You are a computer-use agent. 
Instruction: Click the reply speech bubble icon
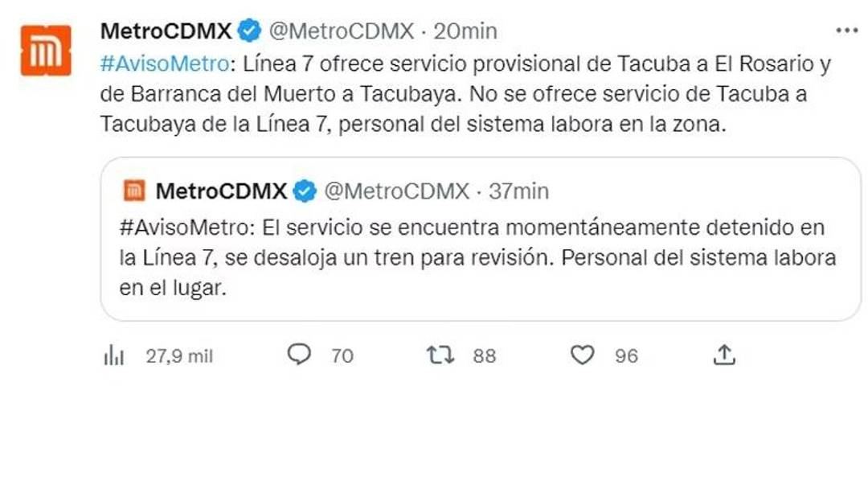coord(298,355)
